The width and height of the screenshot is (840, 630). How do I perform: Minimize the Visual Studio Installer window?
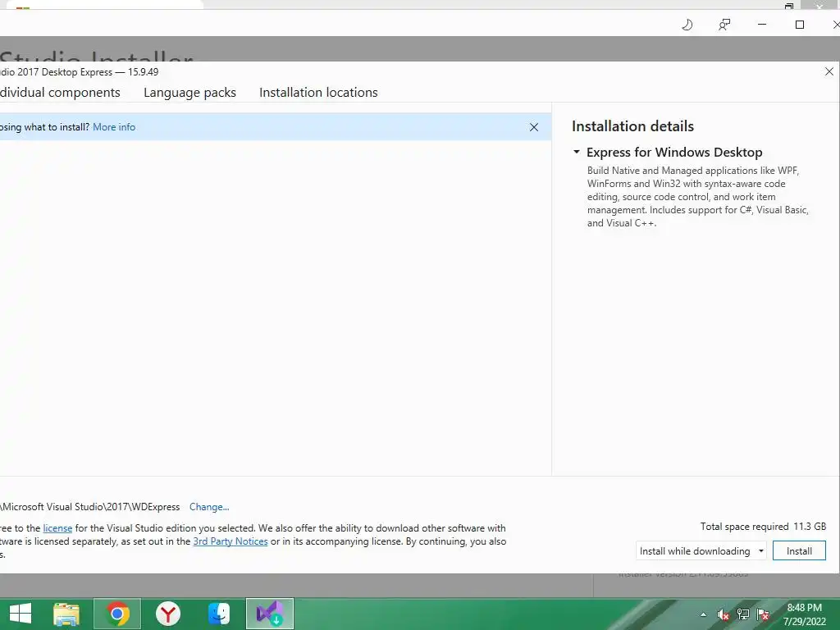pyautogui.click(x=762, y=25)
